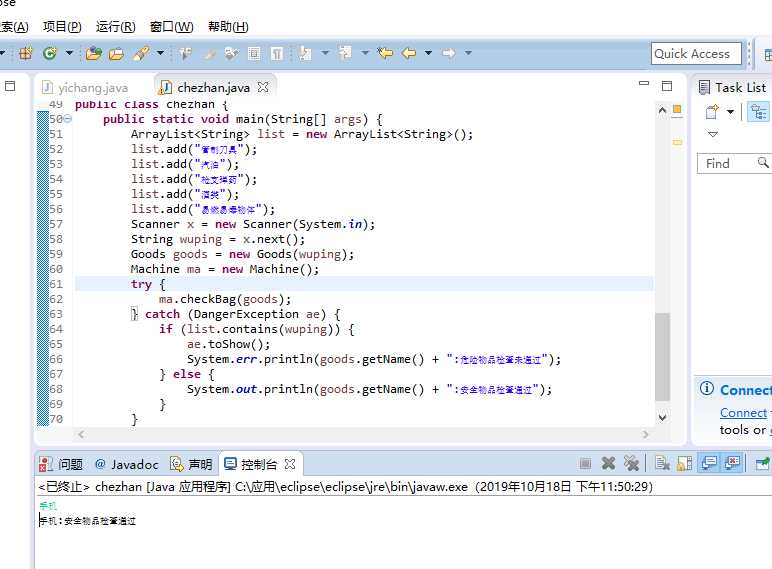
Task: Open the 项目(P) menu
Action: pos(62,27)
